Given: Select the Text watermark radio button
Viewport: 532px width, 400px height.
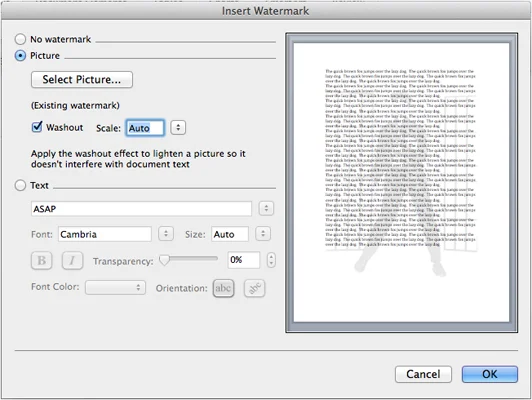Looking at the screenshot, I should coord(20,185).
